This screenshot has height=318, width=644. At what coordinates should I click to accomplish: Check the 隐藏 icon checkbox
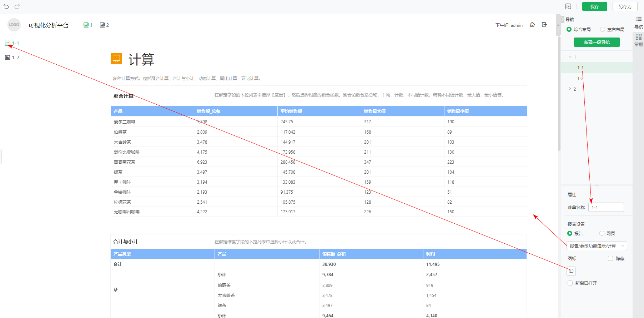610,258
